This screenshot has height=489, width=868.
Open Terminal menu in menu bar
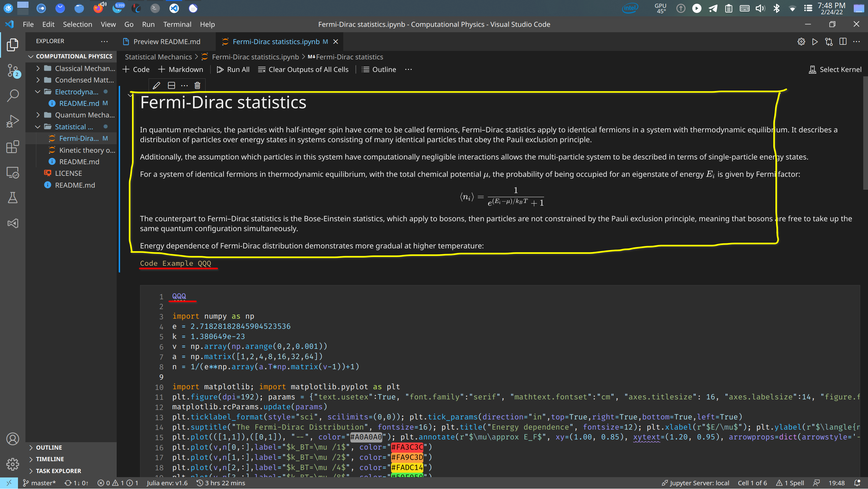tap(177, 24)
